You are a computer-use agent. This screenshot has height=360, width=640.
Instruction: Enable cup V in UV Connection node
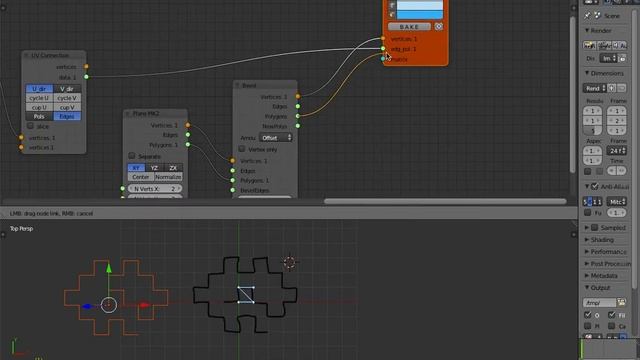tap(67, 107)
